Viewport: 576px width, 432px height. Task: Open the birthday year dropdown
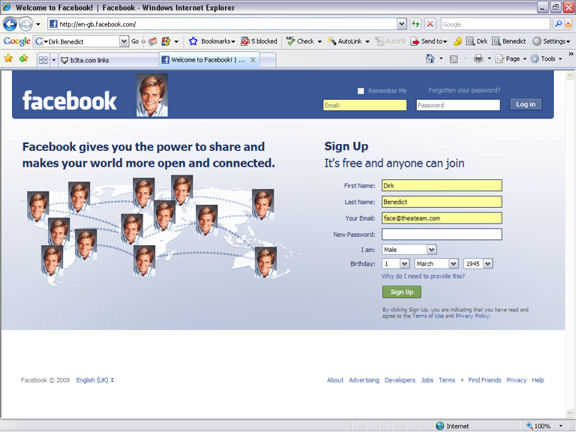[x=478, y=264]
